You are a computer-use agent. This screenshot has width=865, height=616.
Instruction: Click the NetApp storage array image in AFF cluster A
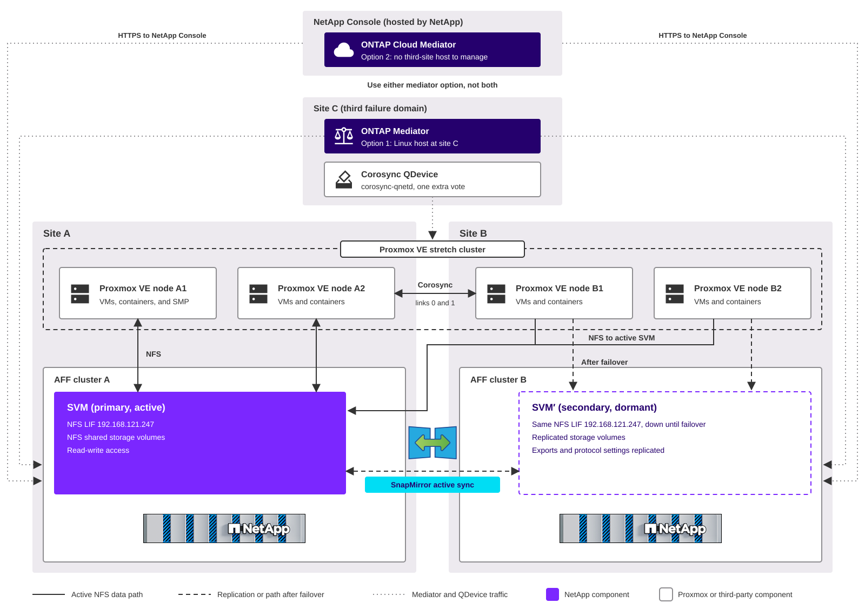point(224,528)
